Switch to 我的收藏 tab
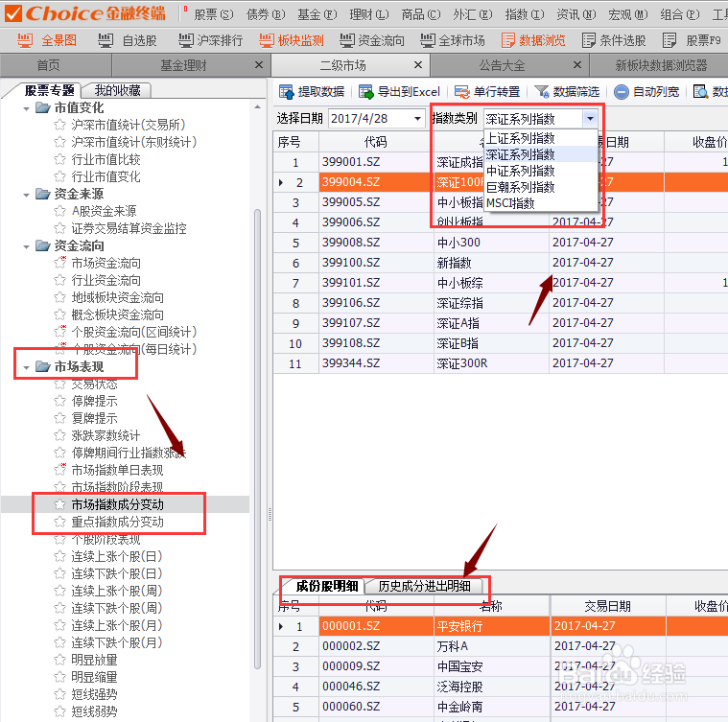The width and height of the screenshot is (728, 722). [x=117, y=90]
